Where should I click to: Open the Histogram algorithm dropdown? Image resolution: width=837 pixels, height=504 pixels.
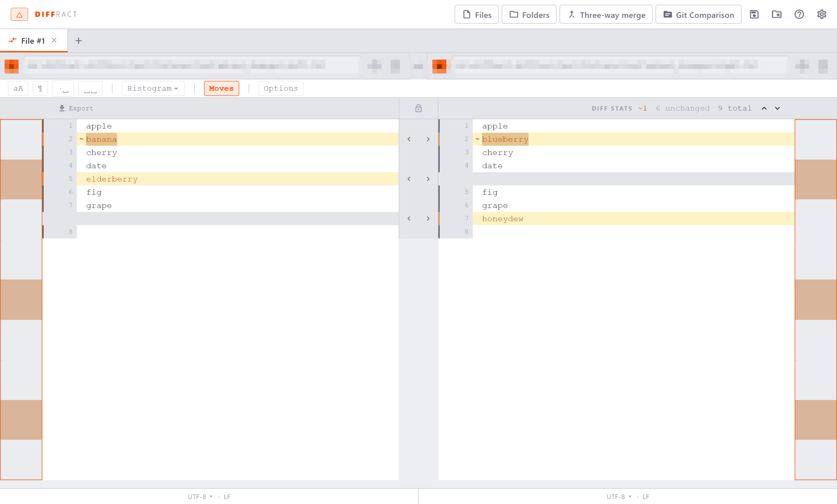(x=153, y=88)
